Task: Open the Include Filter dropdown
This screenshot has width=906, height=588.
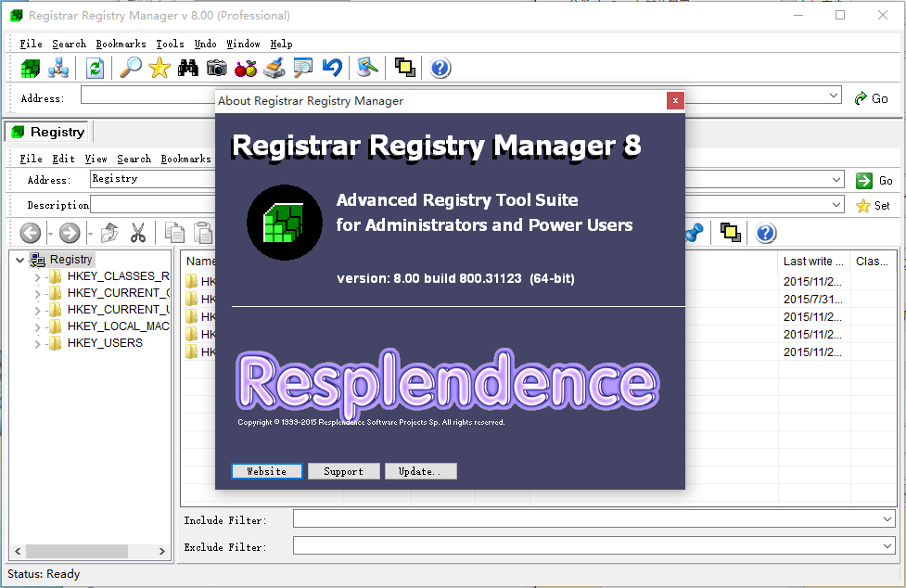Action: (x=887, y=519)
